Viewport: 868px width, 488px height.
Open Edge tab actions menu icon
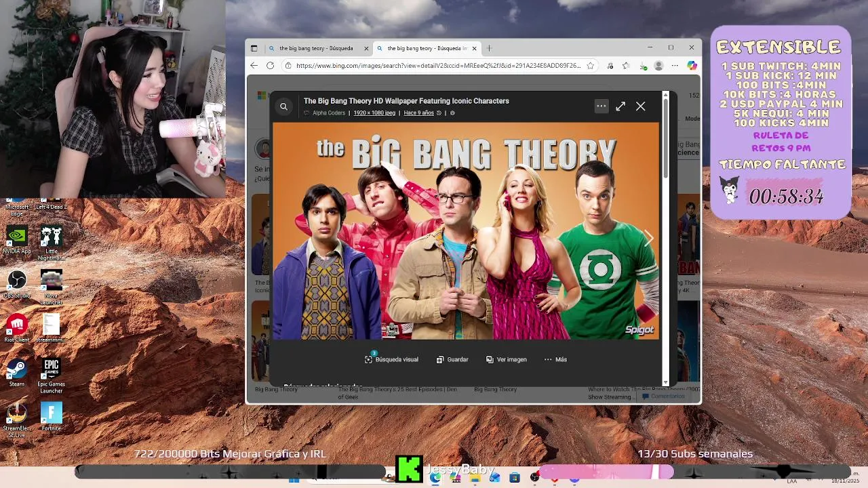tap(254, 48)
